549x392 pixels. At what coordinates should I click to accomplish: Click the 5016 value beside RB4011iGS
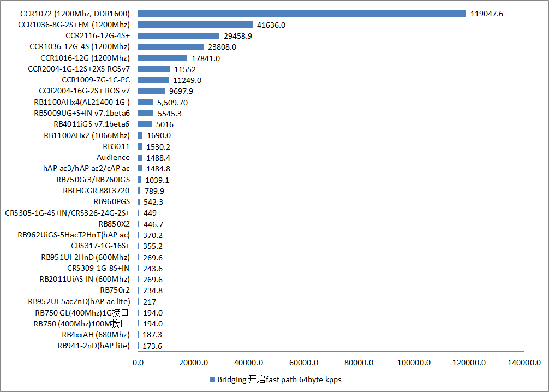coord(165,124)
